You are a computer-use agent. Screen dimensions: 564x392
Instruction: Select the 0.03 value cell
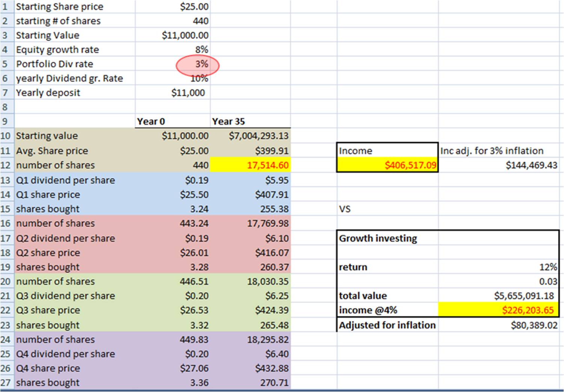point(499,281)
